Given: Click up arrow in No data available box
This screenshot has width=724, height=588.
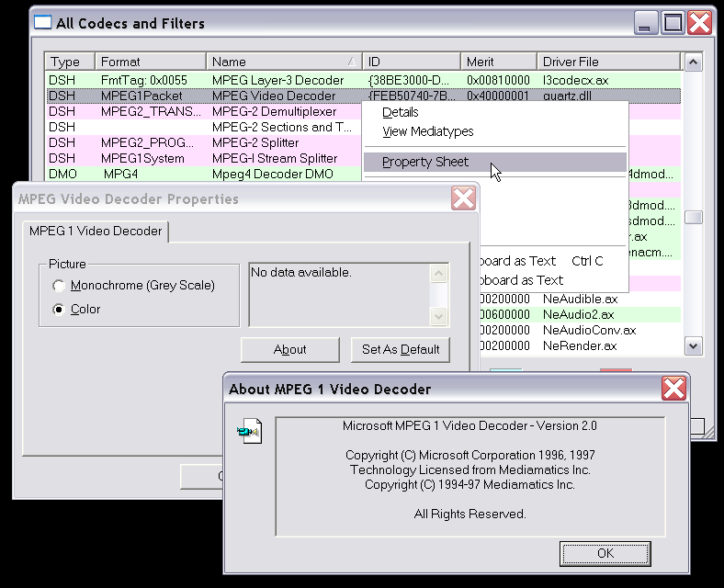Looking at the screenshot, I should [438, 273].
